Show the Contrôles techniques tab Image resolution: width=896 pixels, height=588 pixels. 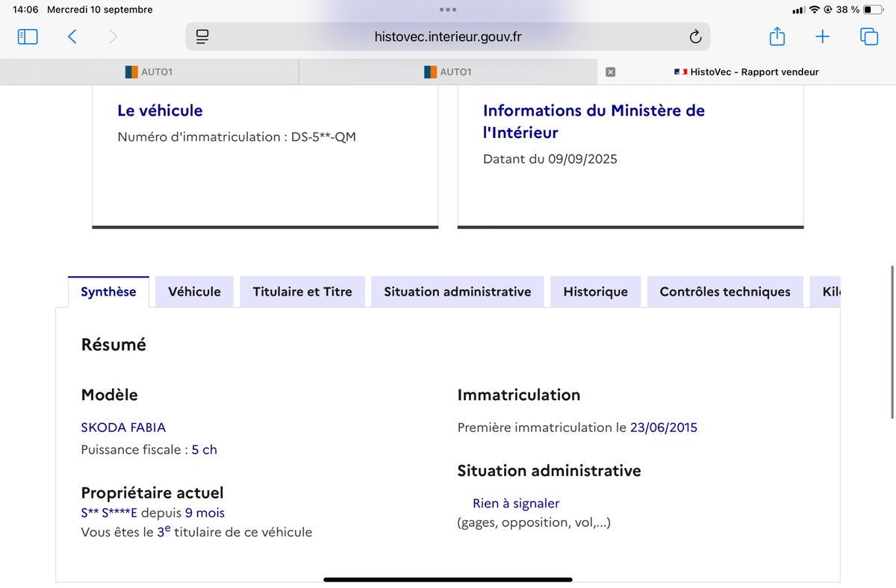point(724,292)
